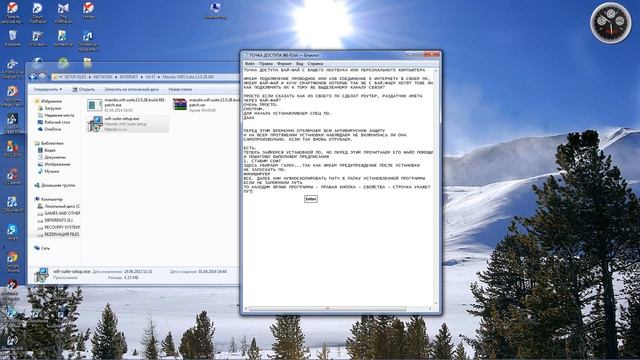Select Библиотеки in the navigation pane
640x360 pixels.
pyautogui.click(x=49, y=144)
